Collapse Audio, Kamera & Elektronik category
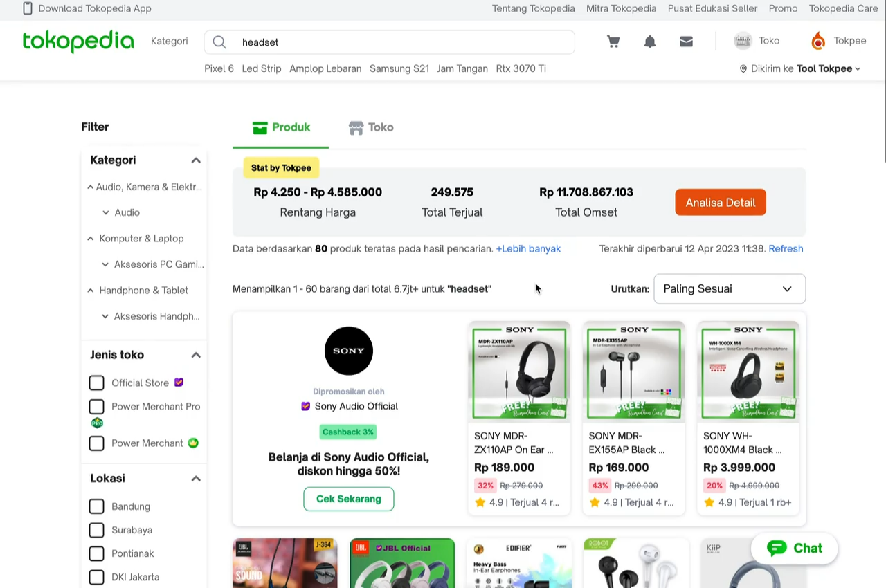886x588 pixels. coord(91,187)
